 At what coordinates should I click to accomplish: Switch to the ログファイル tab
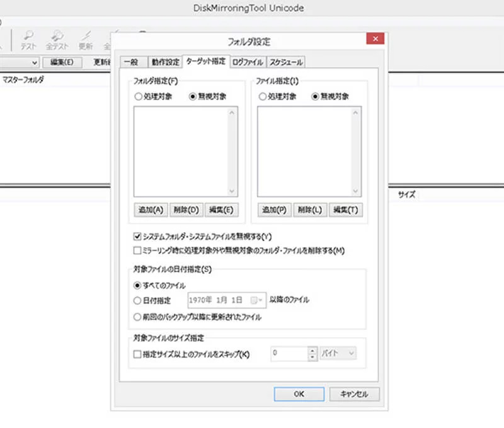tap(248, 62)
